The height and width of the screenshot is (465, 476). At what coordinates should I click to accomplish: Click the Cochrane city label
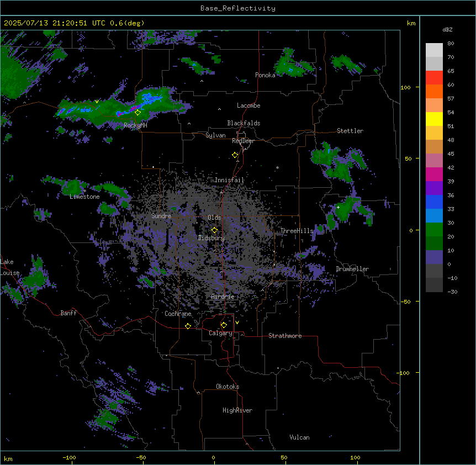tap(178, 314)
